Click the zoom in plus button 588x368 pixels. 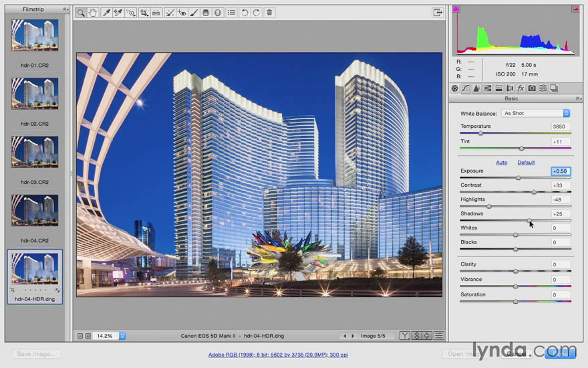click(x=88, y=336)
